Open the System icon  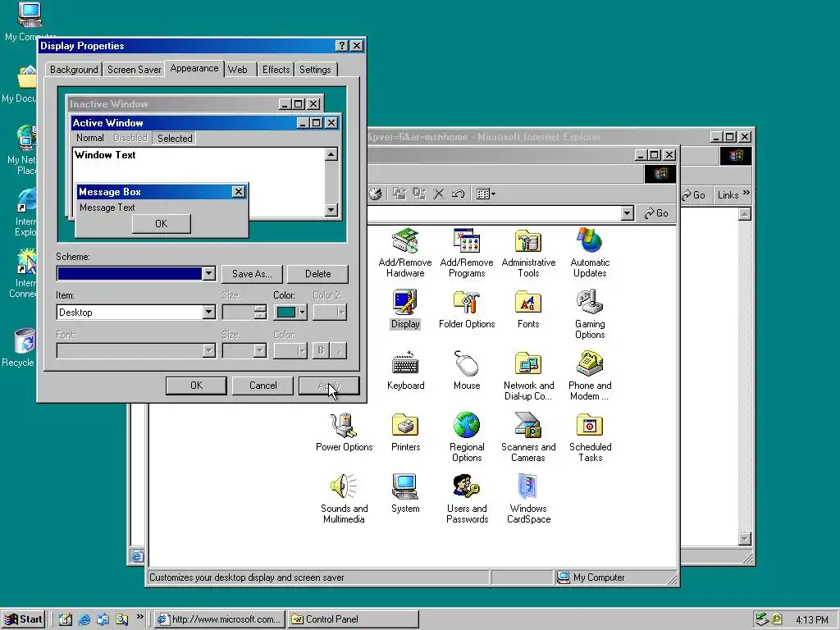pos(405,493)
